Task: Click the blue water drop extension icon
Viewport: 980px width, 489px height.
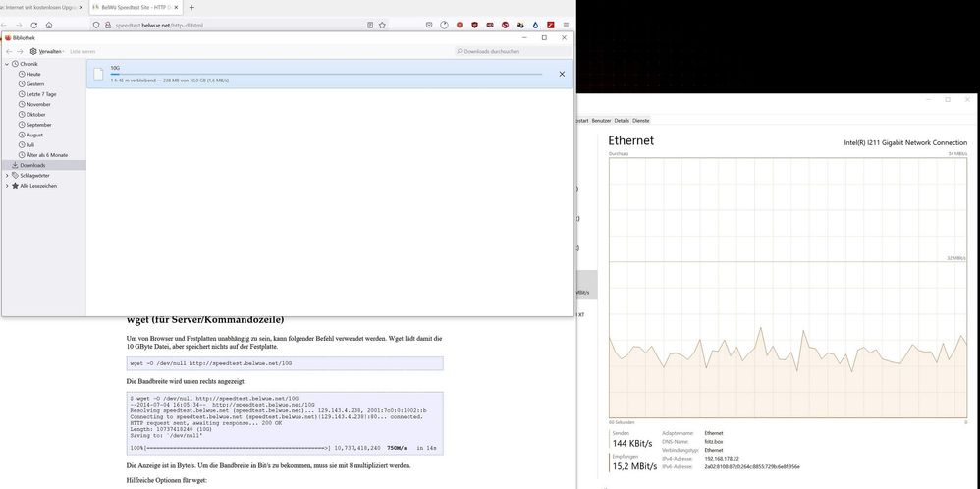Action: (535, 25)
